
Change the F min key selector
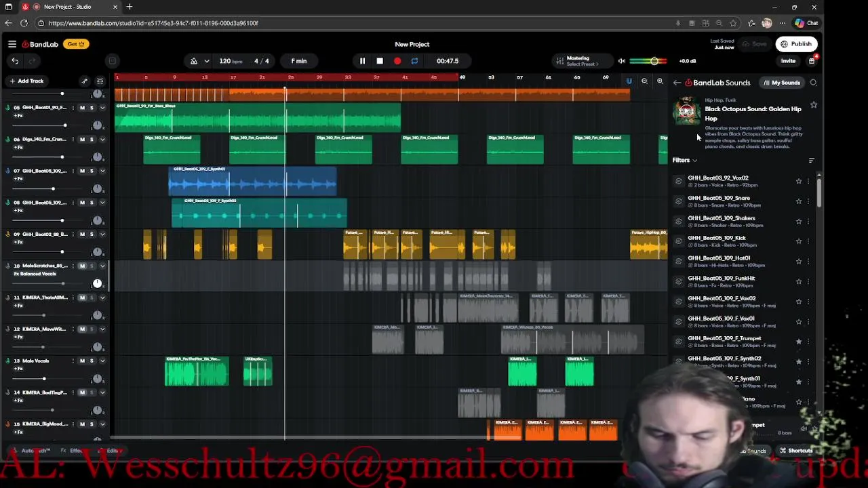coord(299,61)
